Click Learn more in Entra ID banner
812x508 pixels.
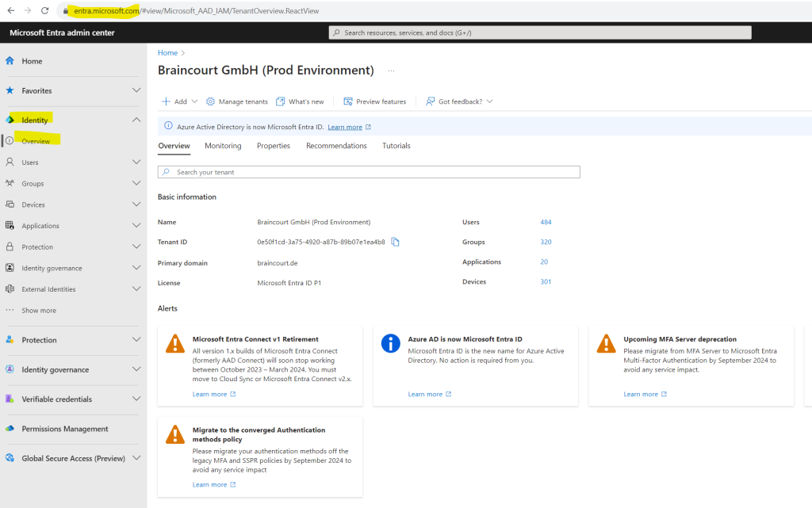345,127
